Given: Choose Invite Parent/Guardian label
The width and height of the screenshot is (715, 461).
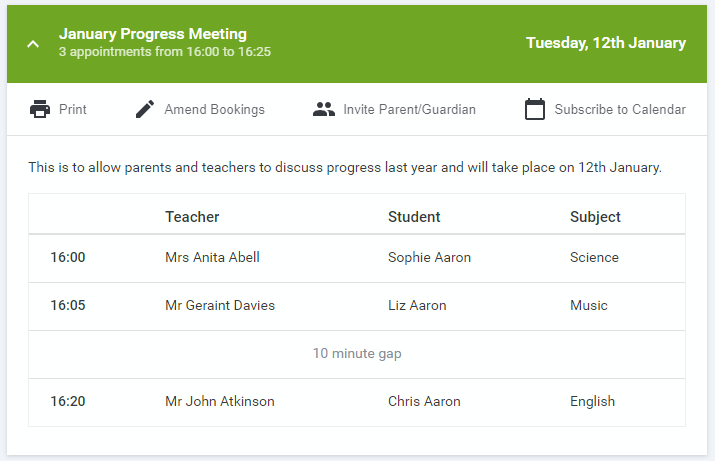Looking at the screenshot, I should click(x=409, y=109).
